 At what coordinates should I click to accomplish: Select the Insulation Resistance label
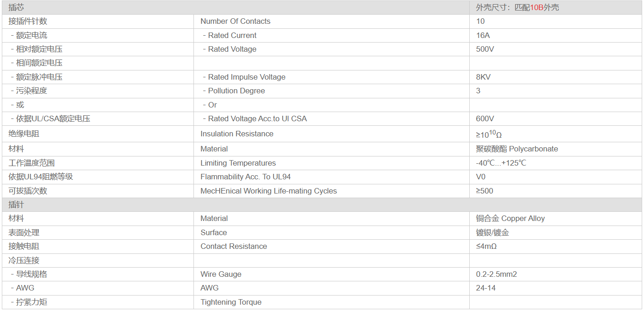[x=237, y=134]
